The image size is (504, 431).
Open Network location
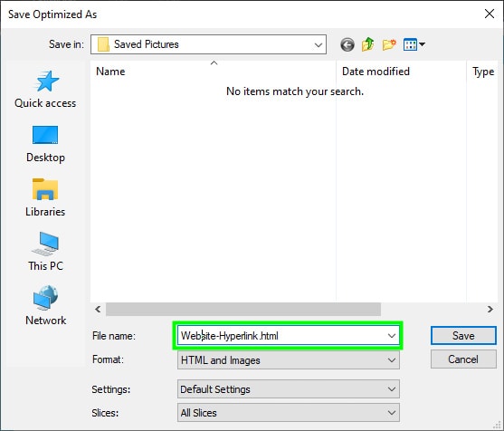45,306
